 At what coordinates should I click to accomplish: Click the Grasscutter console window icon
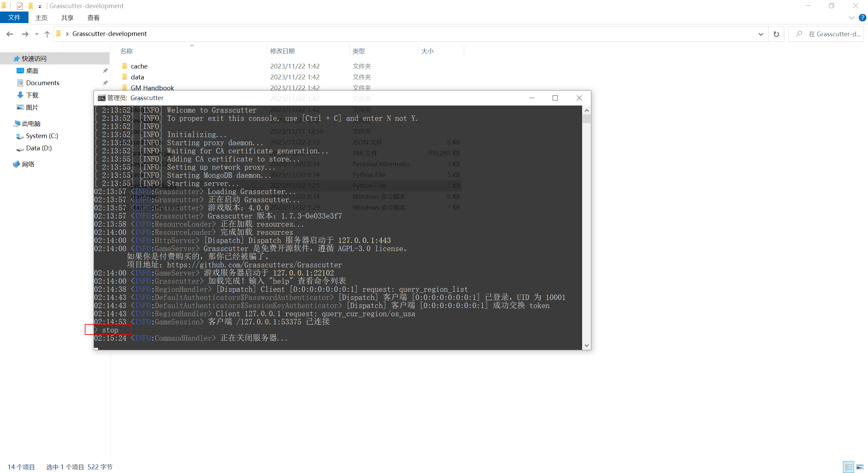point(101,98)
